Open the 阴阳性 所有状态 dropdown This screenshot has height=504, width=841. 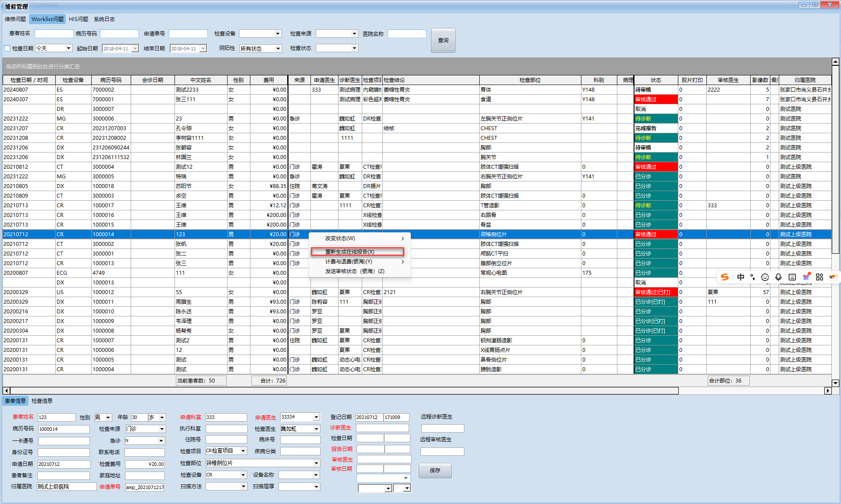click(278, 49)
